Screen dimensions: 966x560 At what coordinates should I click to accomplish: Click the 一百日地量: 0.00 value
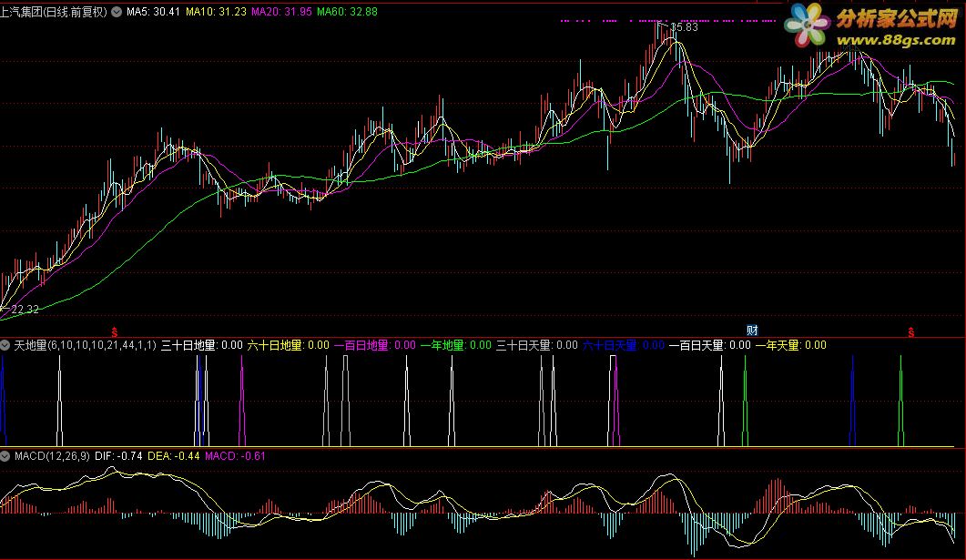click(x=374, y=346)
